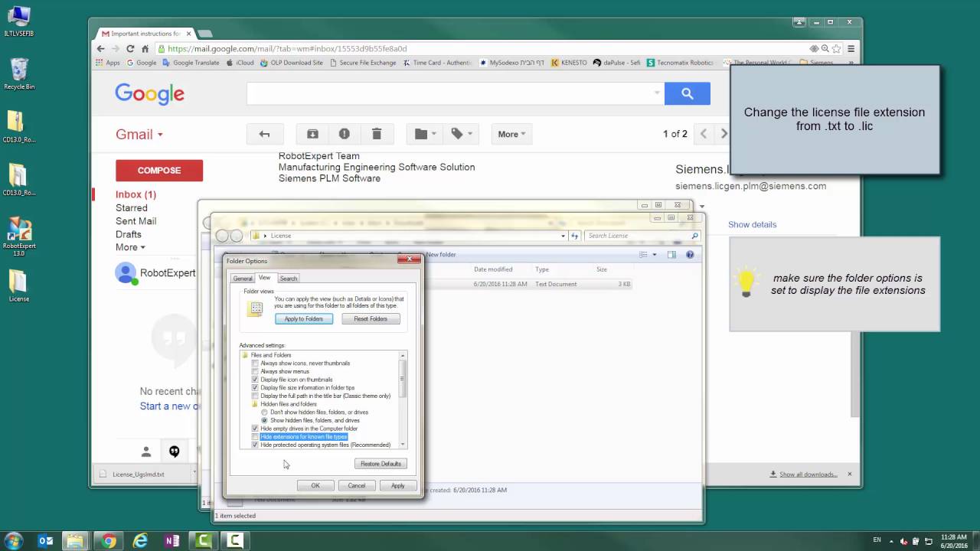The height and width of the screenshot is (551, 980).
Task: Click the Apply to Folders button
Action: point(304,318)
